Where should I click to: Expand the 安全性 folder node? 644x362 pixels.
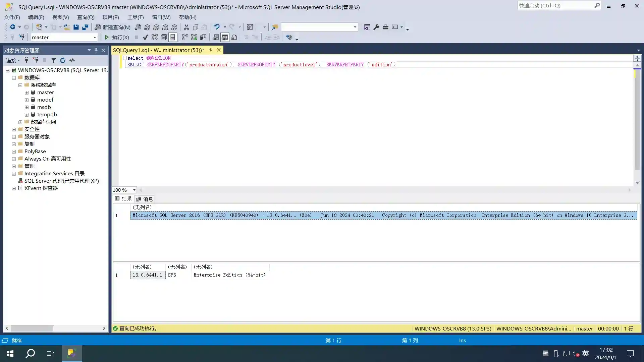[x=14, y=129]
